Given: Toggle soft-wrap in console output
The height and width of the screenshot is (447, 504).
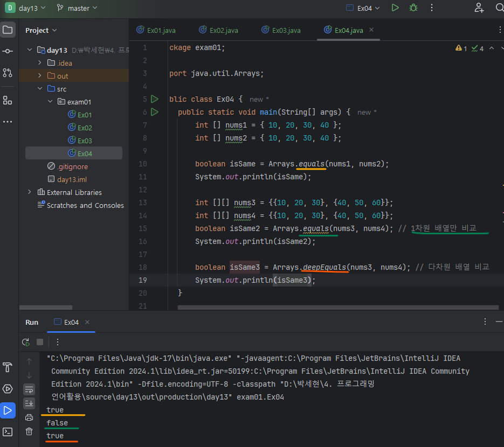Looking at the screenshot, I should coord(29,389).
